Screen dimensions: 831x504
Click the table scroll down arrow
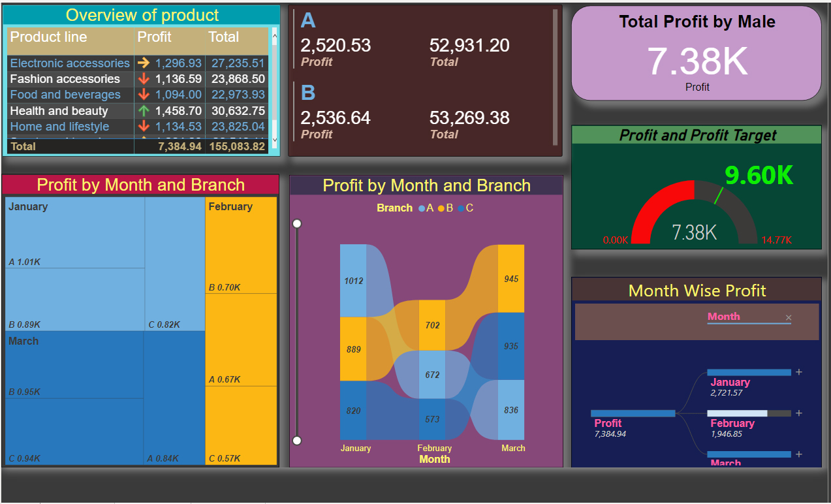tap(274, 140)
